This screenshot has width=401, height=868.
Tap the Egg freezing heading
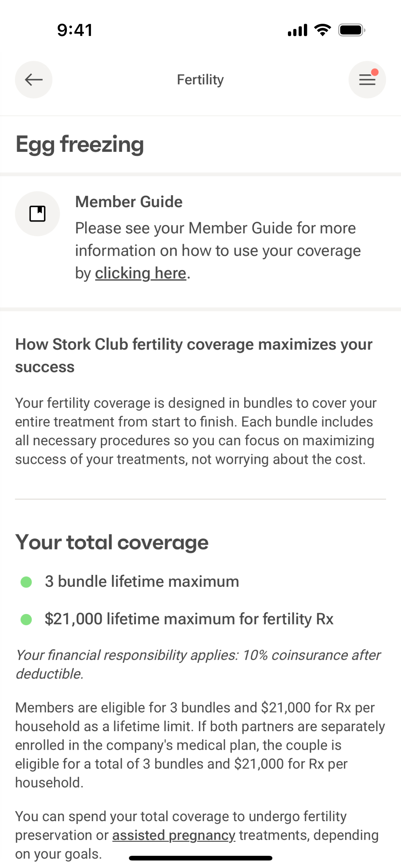coord(80,144)
